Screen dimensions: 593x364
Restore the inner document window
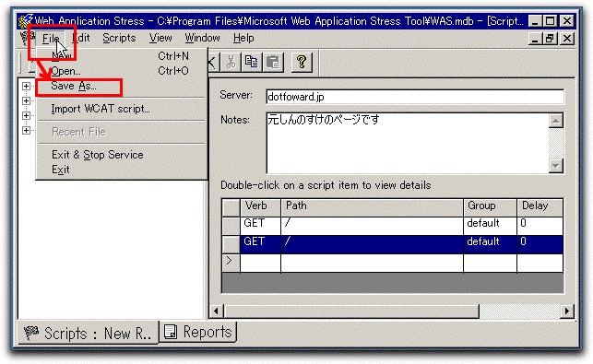pos(551,39)
